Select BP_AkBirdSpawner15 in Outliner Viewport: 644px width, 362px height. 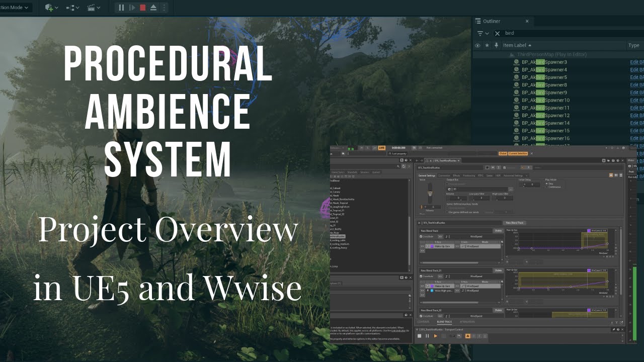(546, 130)
